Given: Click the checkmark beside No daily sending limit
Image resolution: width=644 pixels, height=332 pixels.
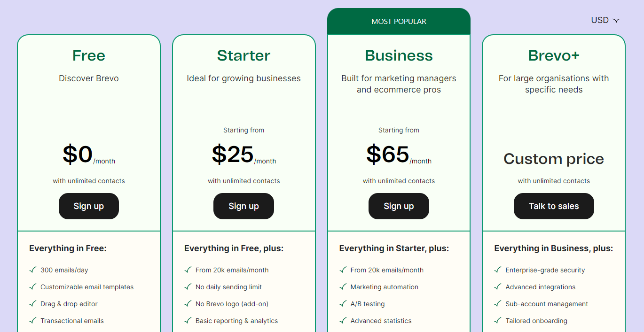Looking at the screenshot, I should pos(188,287).
